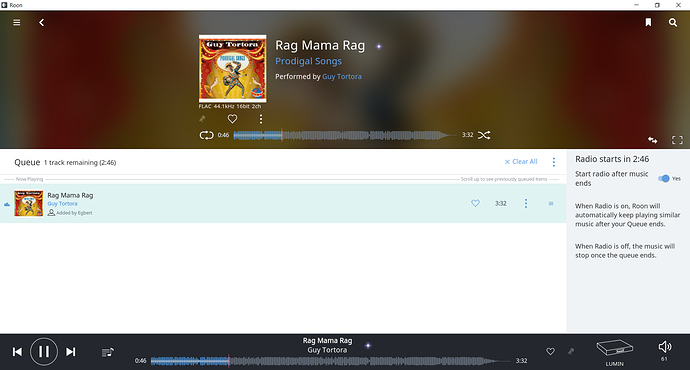
Task: Open Guy Tortora link in the queue row
Action: click(62, 204)
